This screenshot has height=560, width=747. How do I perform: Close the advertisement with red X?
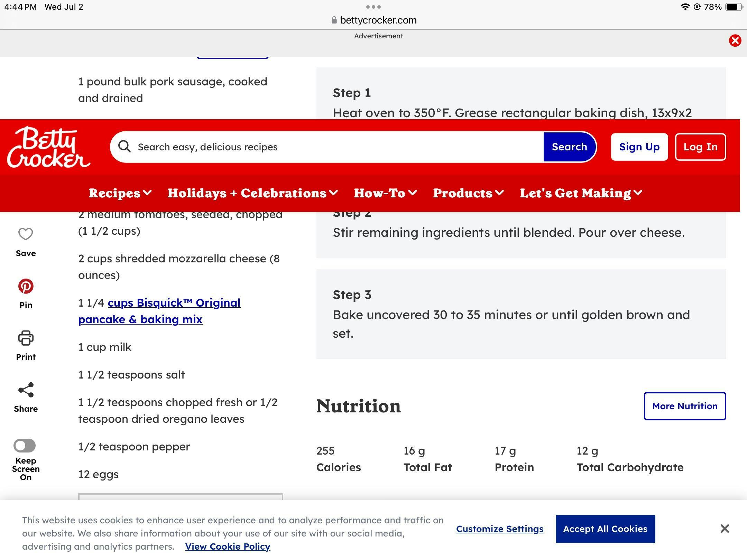tap(735, 40)
